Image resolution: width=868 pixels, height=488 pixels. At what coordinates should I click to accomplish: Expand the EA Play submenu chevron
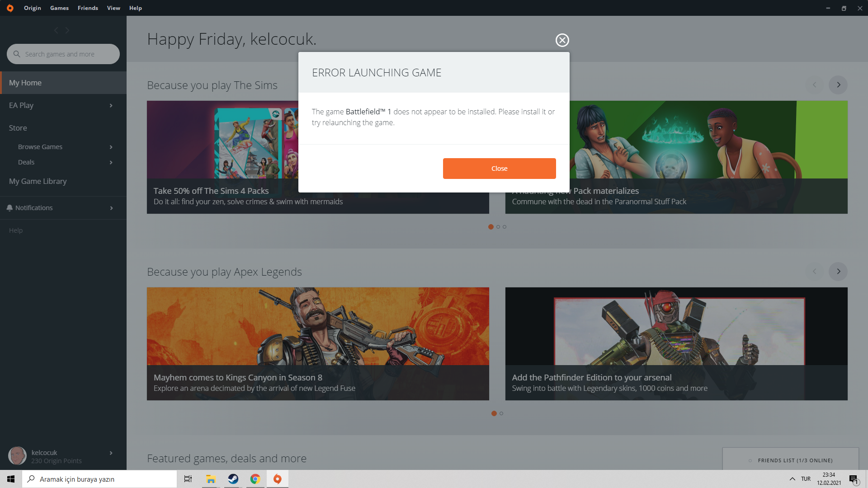click(111, 106)
